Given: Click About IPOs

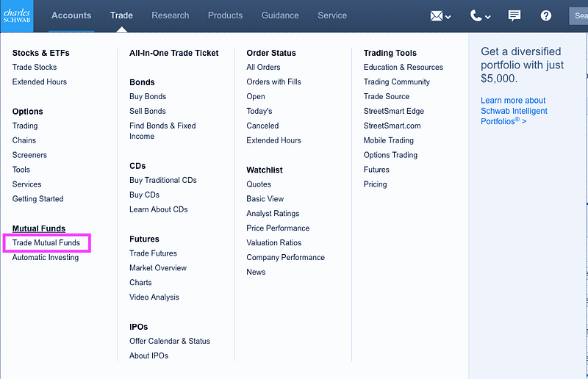Looking at the screenshot, I should (149, 355).
